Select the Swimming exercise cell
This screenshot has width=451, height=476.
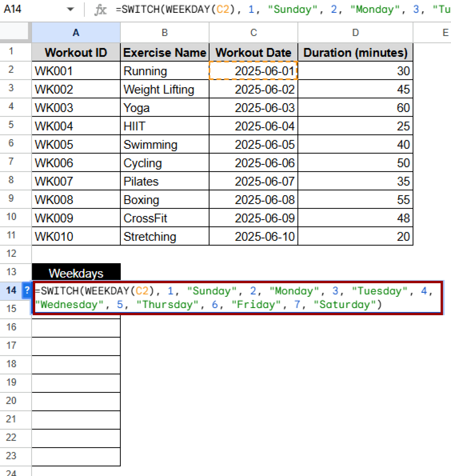pos(165,144)
